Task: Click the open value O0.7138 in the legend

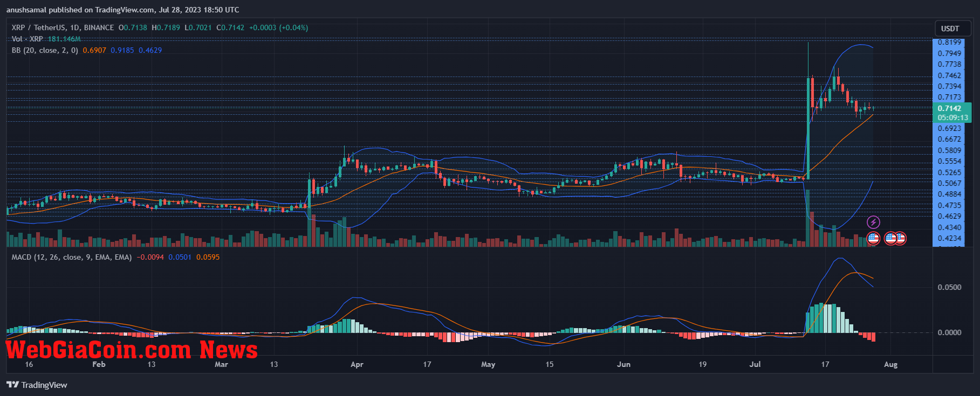Action: click(133, 27)
